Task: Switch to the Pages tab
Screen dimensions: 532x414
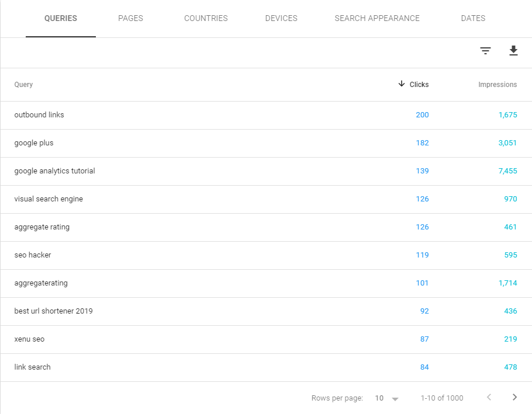Action: (x=130, y=18)
